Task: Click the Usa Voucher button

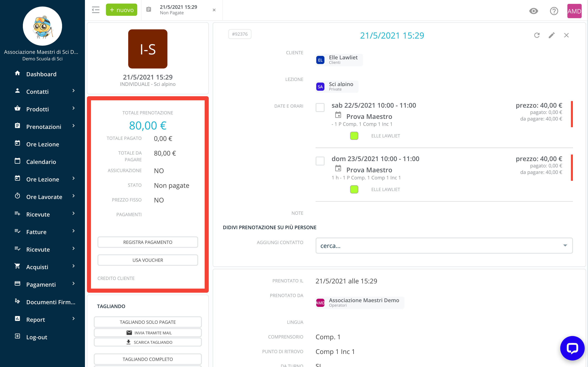Action: pos(147,260)
